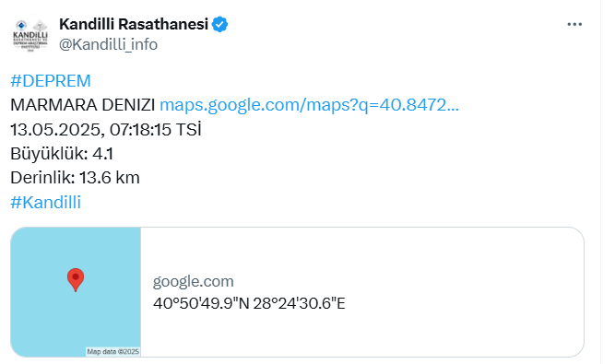Click the Kandilli Rasathanesi display name
This screenshot has height=364, width=615.
(x=134, y=24)
